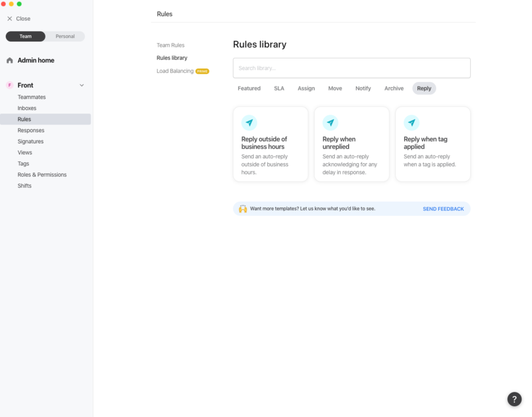The height and width of the screenshot is (417, 532).
Task: Click the Close label text
Action: tap(23, 19)
